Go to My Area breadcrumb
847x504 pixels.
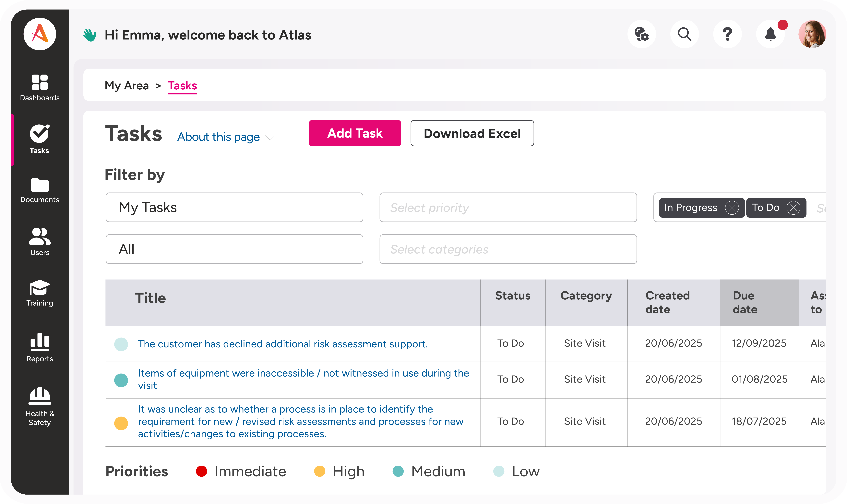tap(126, 86)
